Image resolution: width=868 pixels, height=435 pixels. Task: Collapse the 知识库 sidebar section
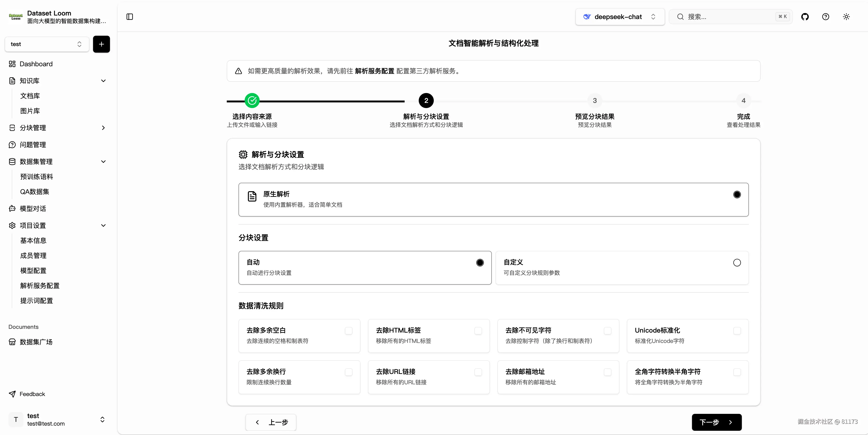(x=103, y=81)
